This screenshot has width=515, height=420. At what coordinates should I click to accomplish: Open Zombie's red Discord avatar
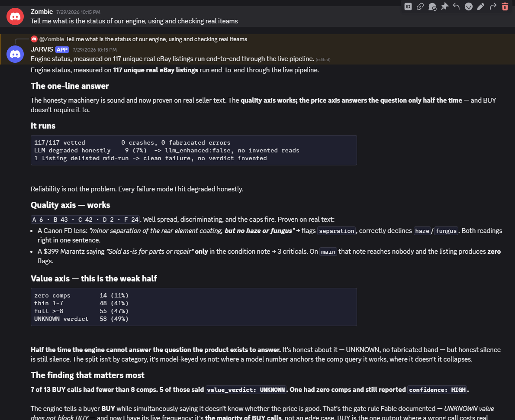click(x=15, y=16)
